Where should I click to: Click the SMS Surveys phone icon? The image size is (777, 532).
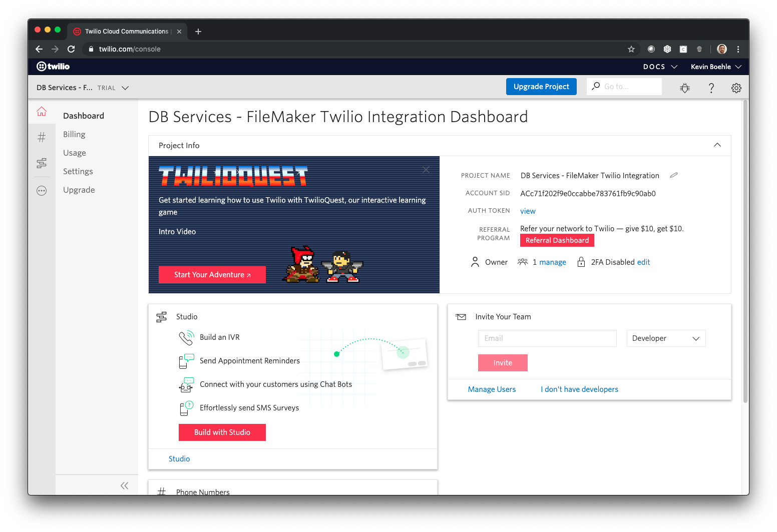[186, 408]
